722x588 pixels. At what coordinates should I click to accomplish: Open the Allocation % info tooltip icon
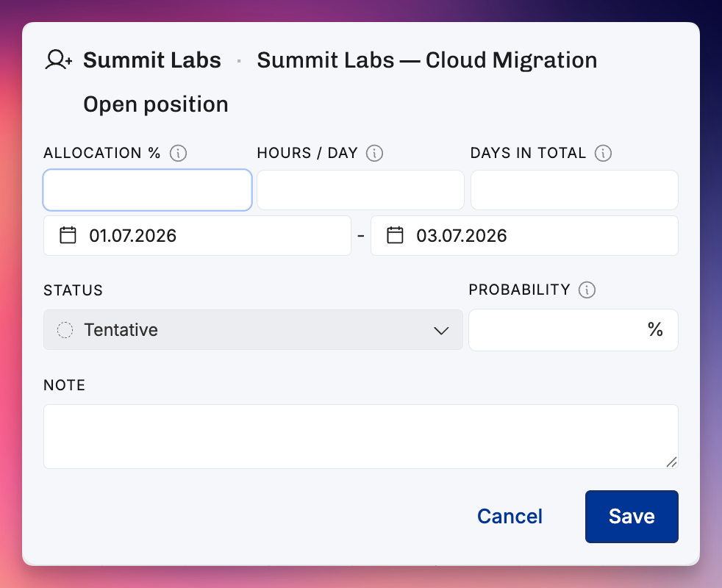178,153
